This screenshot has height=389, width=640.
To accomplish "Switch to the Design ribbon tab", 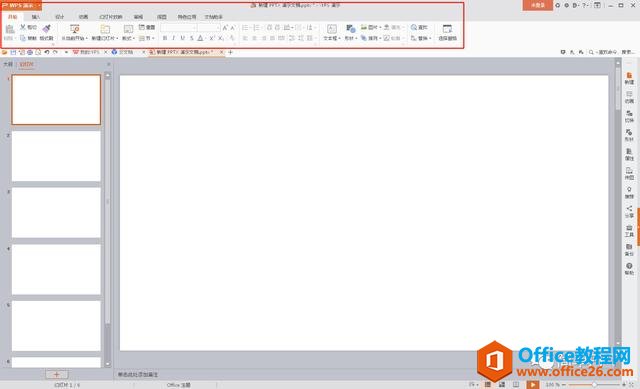I will (x=60, y=17).
